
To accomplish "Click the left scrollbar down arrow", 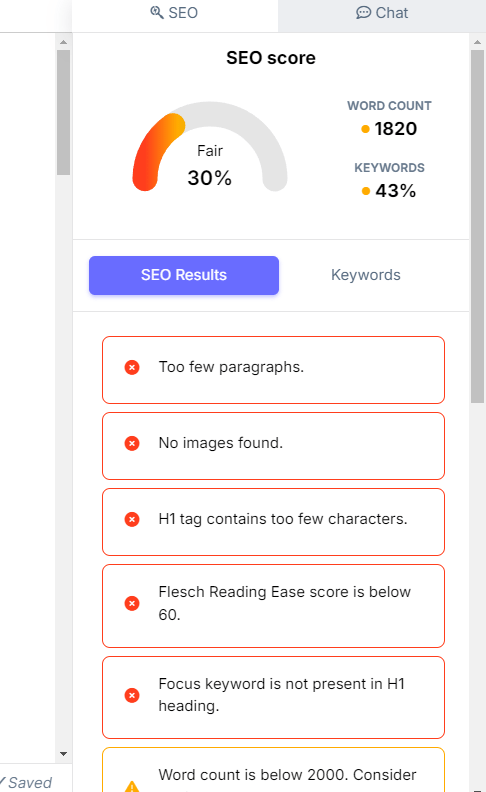I will pos(63,754).
